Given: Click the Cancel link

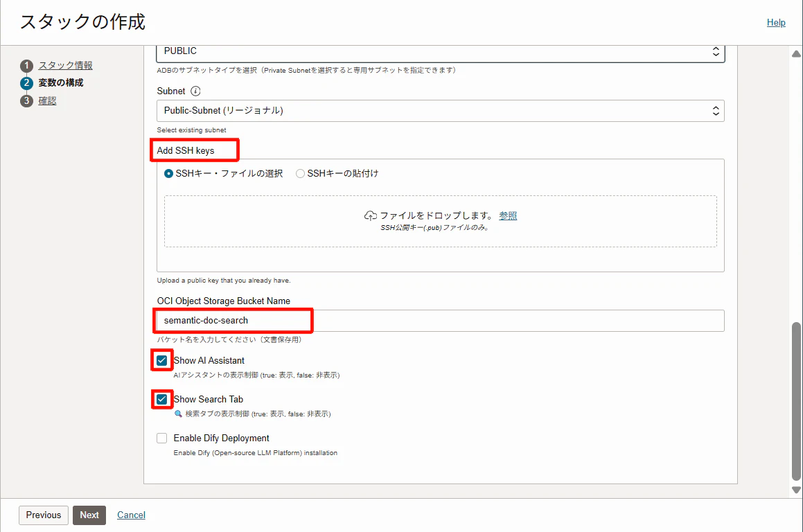Looking at the screenshot, I should [x=131, y=515].
